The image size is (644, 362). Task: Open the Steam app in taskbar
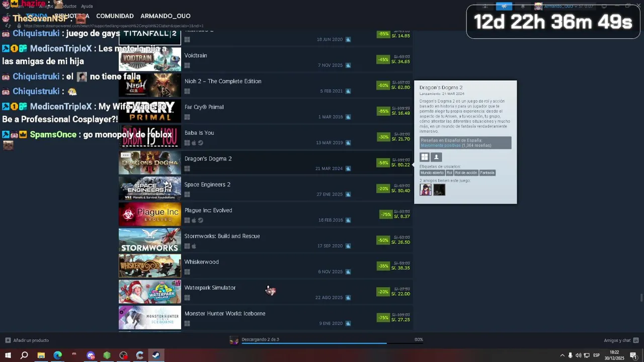156,355
